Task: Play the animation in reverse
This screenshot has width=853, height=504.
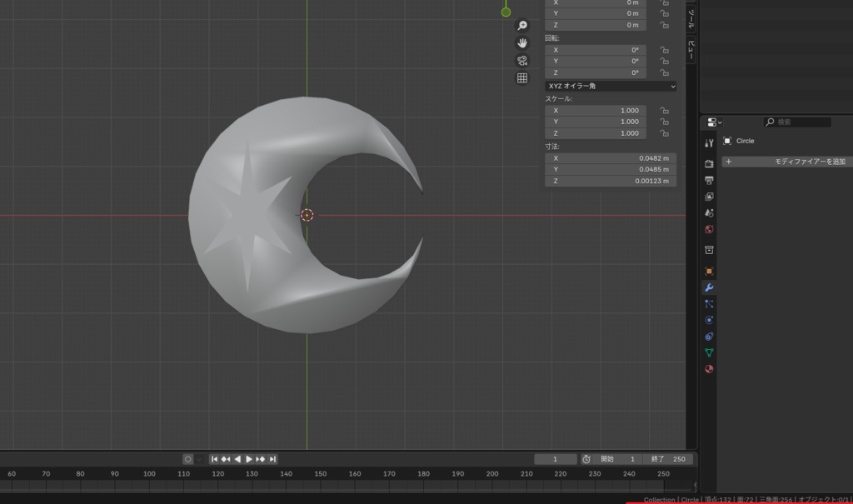Action: click(x=237, y=459)
